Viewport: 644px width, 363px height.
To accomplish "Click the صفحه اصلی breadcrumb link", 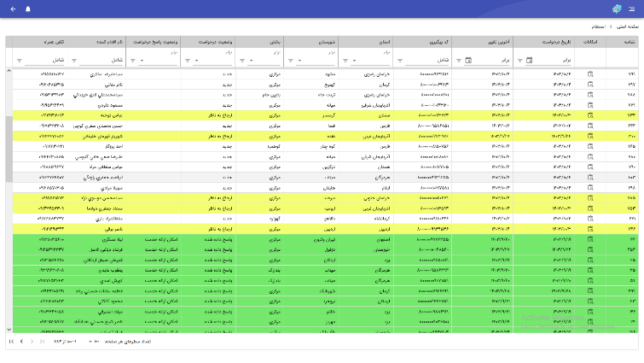I will click(x=620, y=26).
